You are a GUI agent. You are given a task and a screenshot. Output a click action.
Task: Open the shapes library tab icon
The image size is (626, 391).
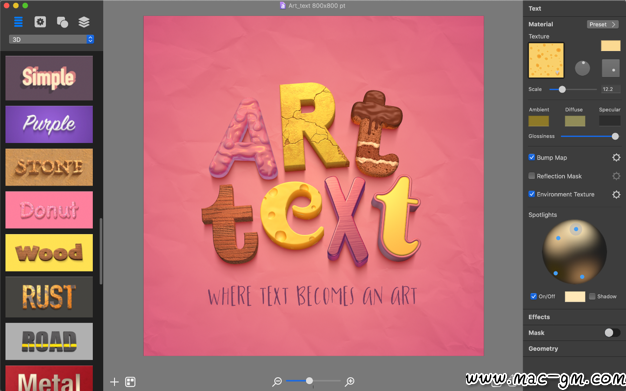62,22
